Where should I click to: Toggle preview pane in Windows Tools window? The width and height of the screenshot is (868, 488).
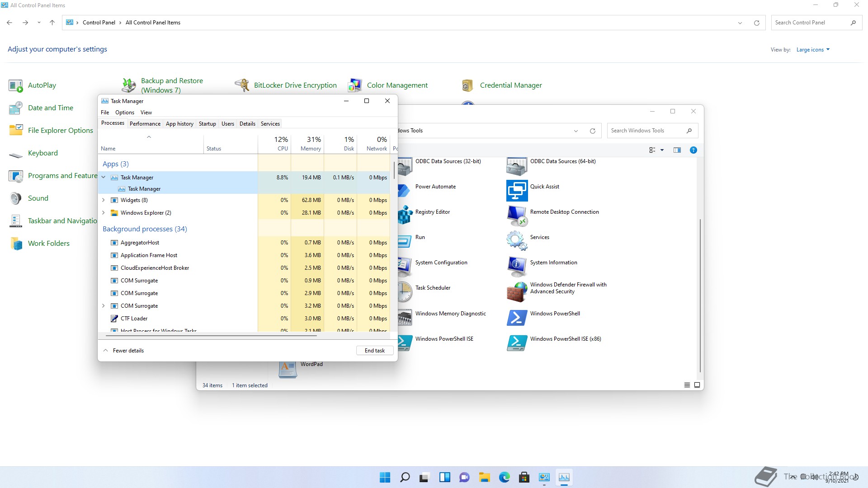677,150
